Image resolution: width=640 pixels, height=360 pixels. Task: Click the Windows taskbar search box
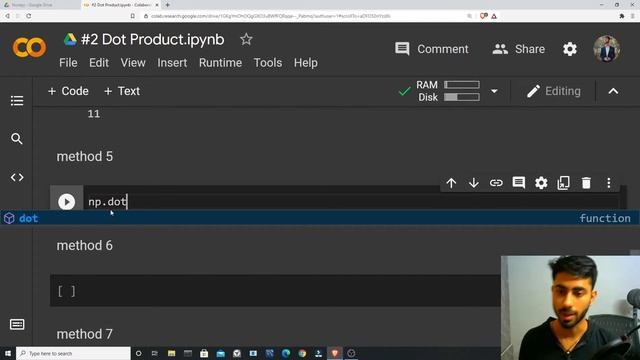point(73,353)
